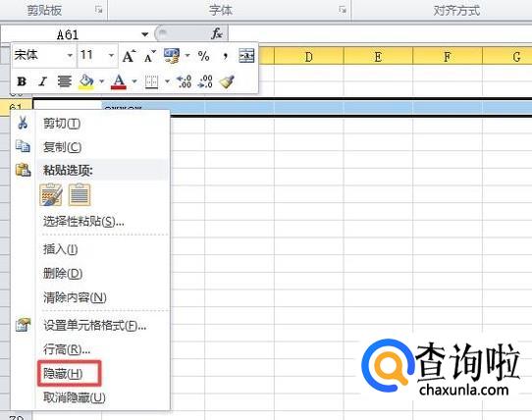Click Increase Font Size icon
This screenshot has width=532, height=420.
click(130, 56)
